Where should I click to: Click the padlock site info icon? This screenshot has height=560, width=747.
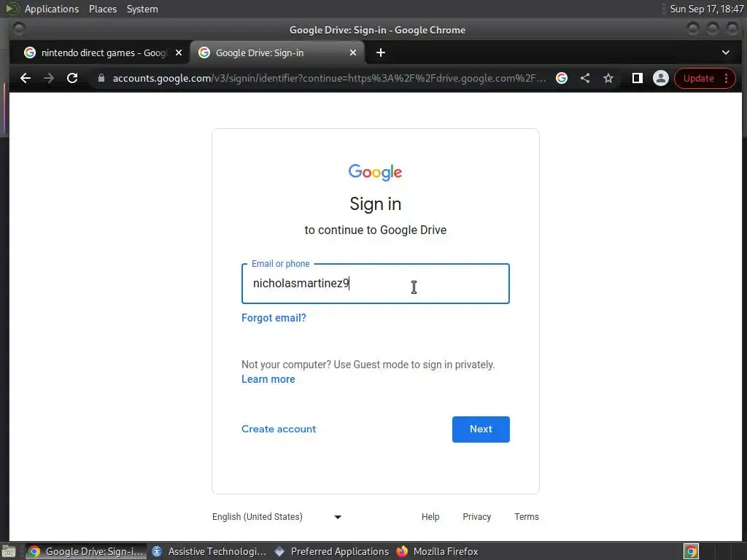tap(101, 77)
